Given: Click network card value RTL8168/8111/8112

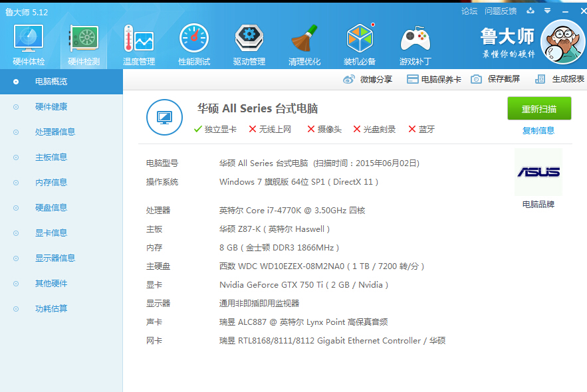Looking at the screenshot, I should coord(332,341).
